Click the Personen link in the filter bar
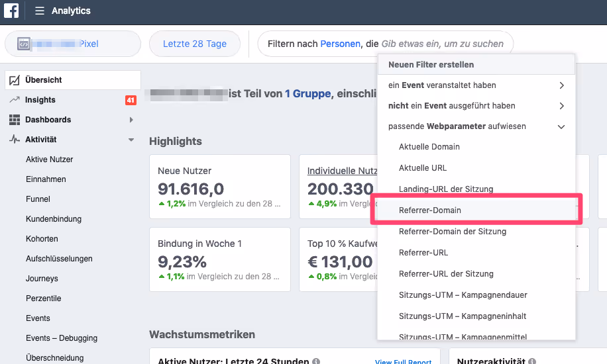Screen dimensions: 607x364 click(340, 44)
